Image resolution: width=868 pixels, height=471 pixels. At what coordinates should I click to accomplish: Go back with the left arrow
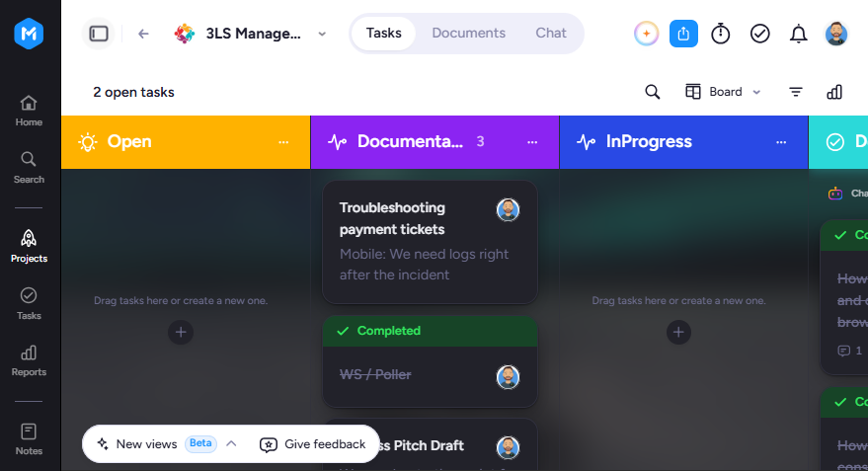click(x=143, y=34)
